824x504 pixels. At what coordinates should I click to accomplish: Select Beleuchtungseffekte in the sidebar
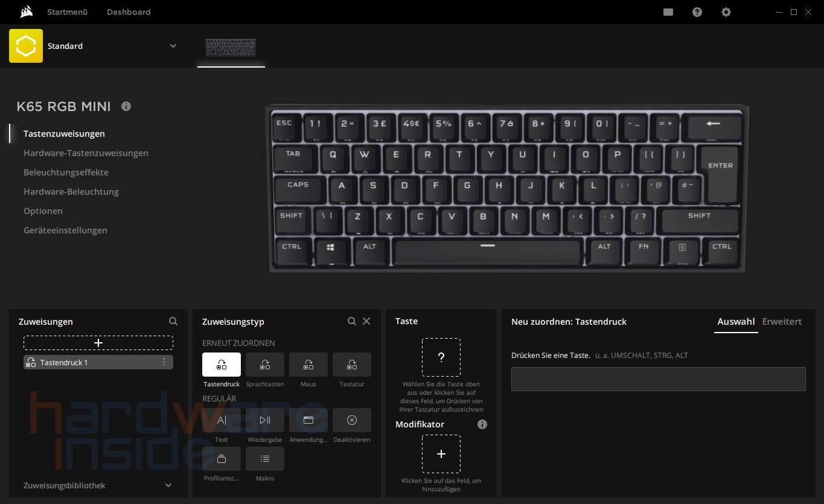pos(66,172)
